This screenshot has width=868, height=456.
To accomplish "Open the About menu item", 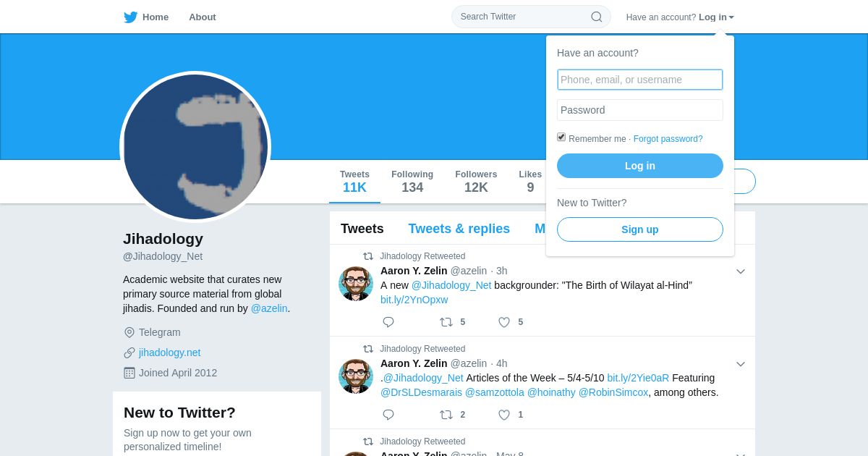I will 203,17.
